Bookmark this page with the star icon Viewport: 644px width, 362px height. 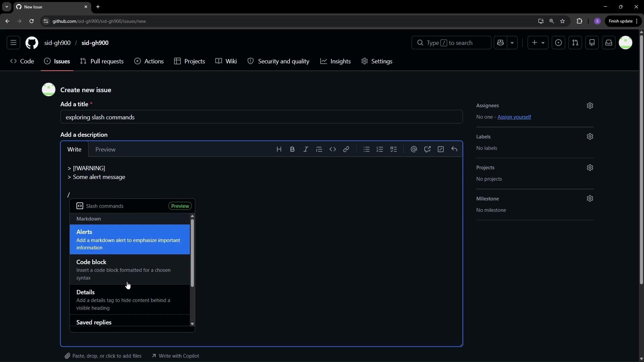pos(562,21)
